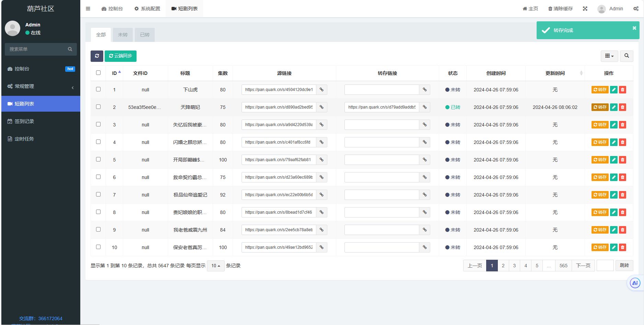
Task: Copy transfer link icon for row 2 天降萌妃
Action: pyautogui.click(x=424, y=107)
